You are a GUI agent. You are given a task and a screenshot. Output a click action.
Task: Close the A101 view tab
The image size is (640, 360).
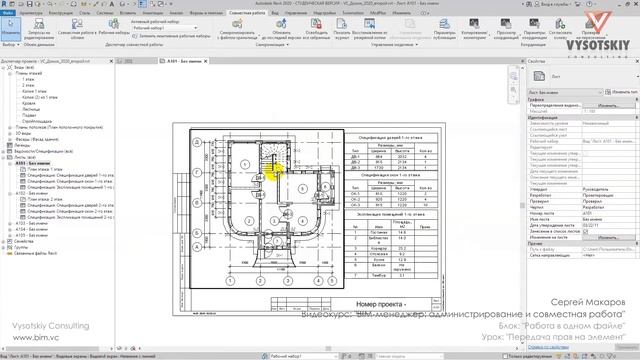[206, 61]
